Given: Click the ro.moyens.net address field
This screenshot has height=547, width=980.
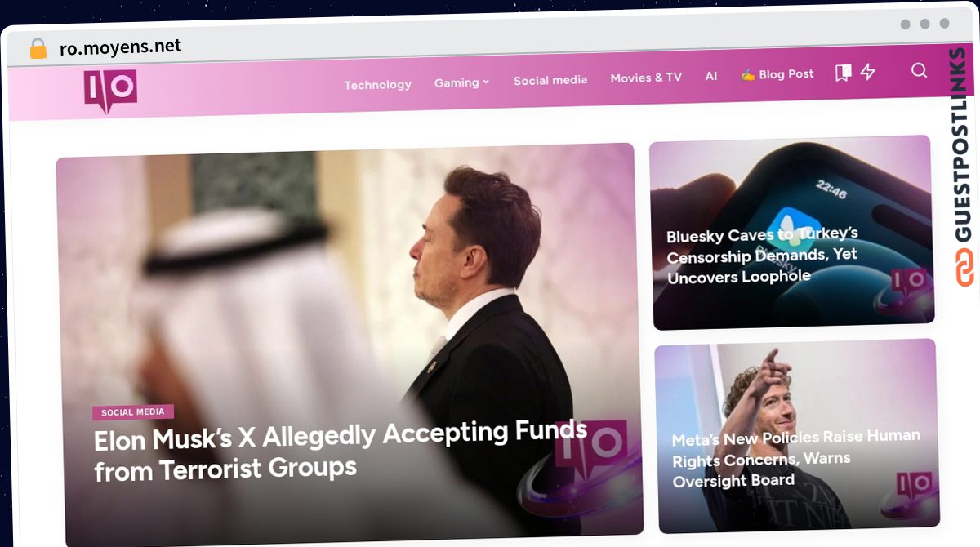Looking at the screenshot, I should pos(121,47).
